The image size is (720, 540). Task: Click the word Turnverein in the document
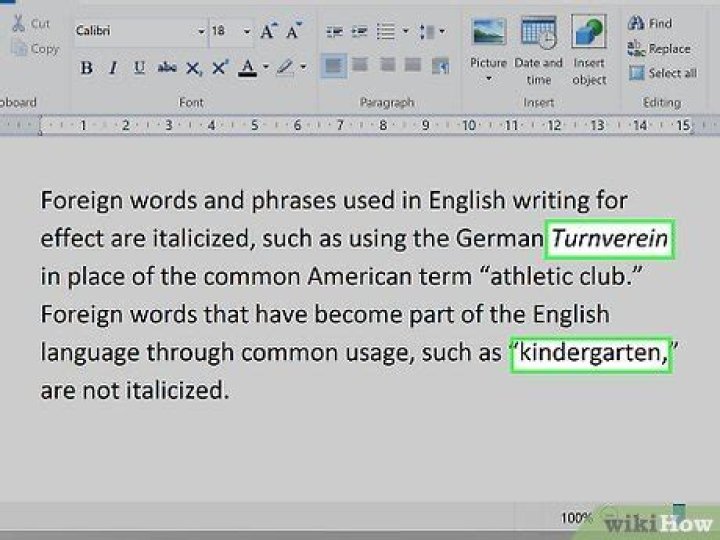pos(609,238)
